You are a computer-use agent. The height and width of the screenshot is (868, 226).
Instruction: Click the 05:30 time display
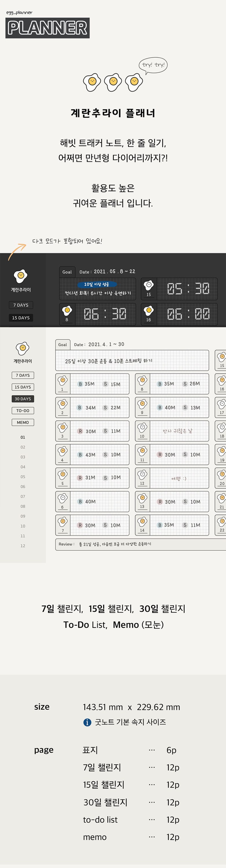click(187, 288)
